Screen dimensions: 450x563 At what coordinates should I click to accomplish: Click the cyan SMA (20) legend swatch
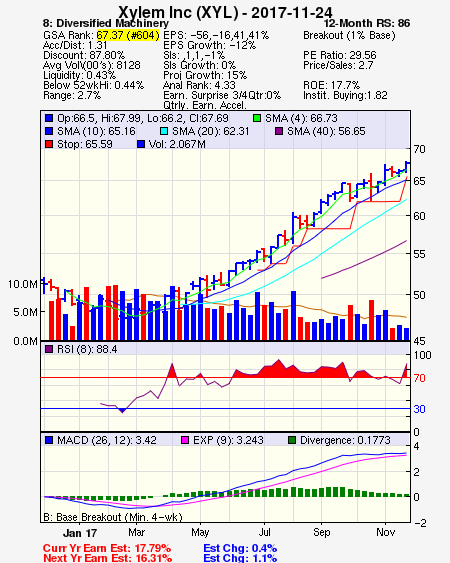coord(164,131)
